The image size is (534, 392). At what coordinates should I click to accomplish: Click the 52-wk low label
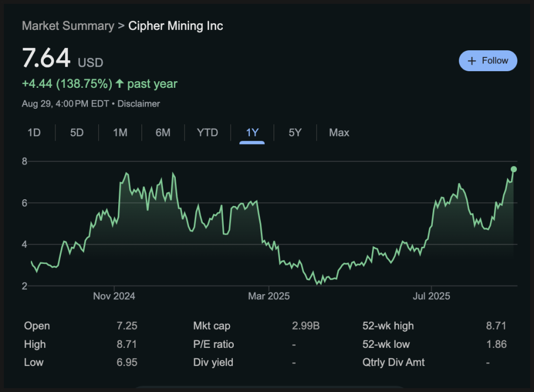pyautogui.click(x=386, y=344)
